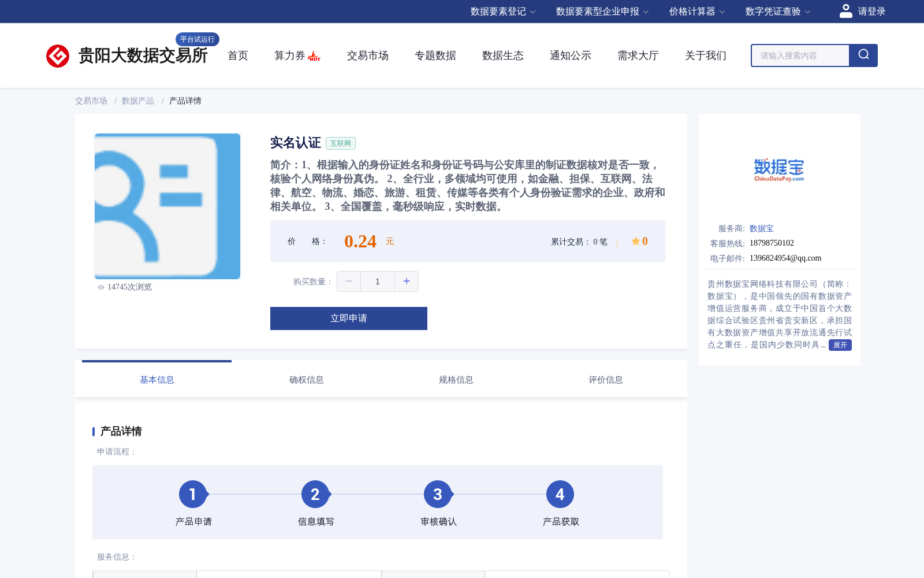Viewport: 924px width, 578px height.
Task: Click the price value 0.24
Action: (360, 241)
